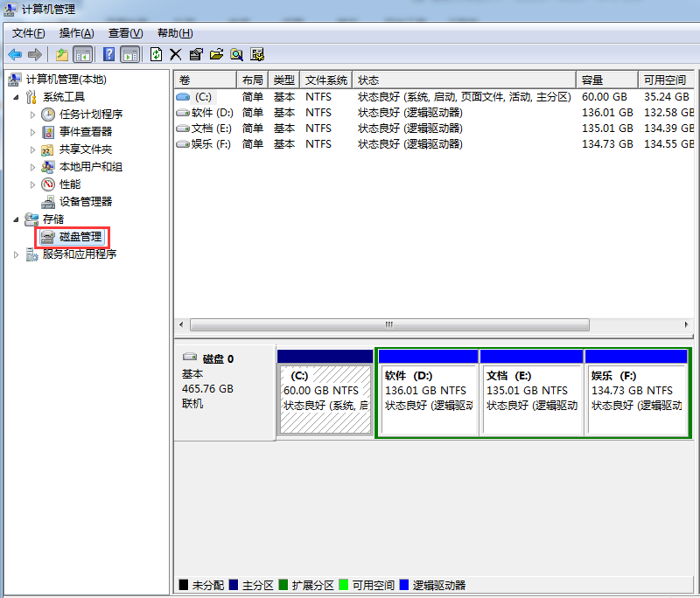This screenshot has height=598, width=700.
Task: Click the Delete X toolbar icon
Action: (x=176, y=54)
